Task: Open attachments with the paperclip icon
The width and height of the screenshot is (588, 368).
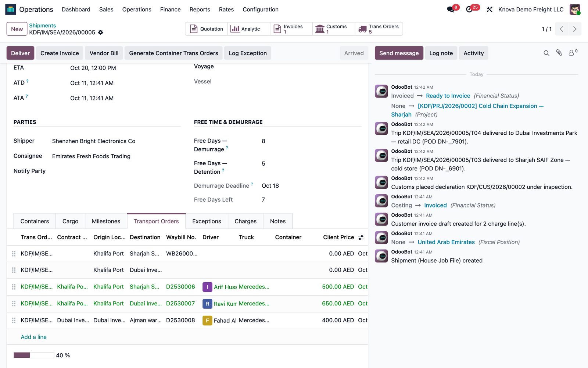Action: (559, 53)
